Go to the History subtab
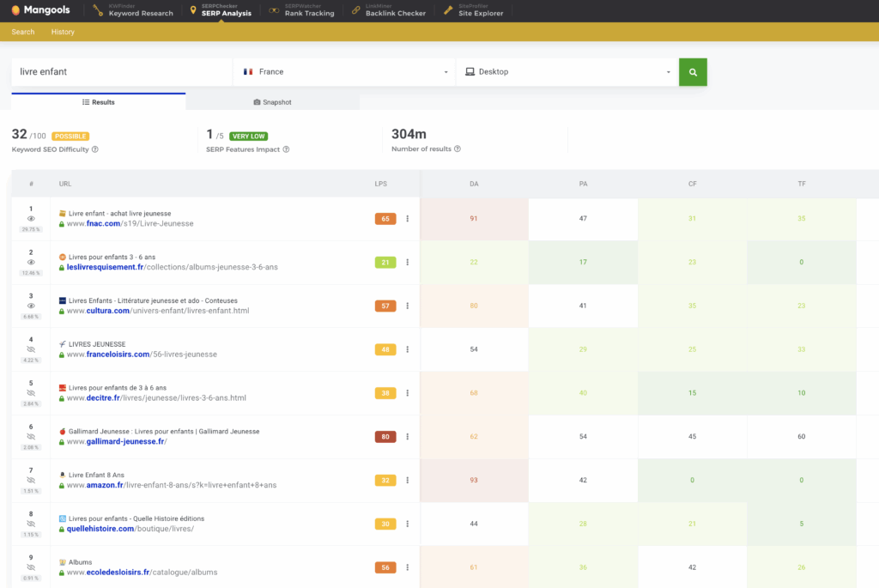The image size is (879, 588). click(x=63, y=32)
